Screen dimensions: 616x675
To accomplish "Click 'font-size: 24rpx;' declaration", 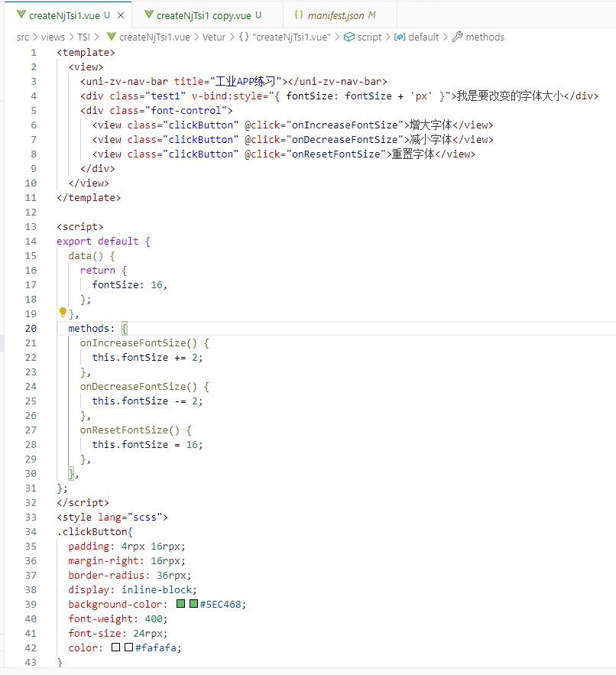I will 118,633.
